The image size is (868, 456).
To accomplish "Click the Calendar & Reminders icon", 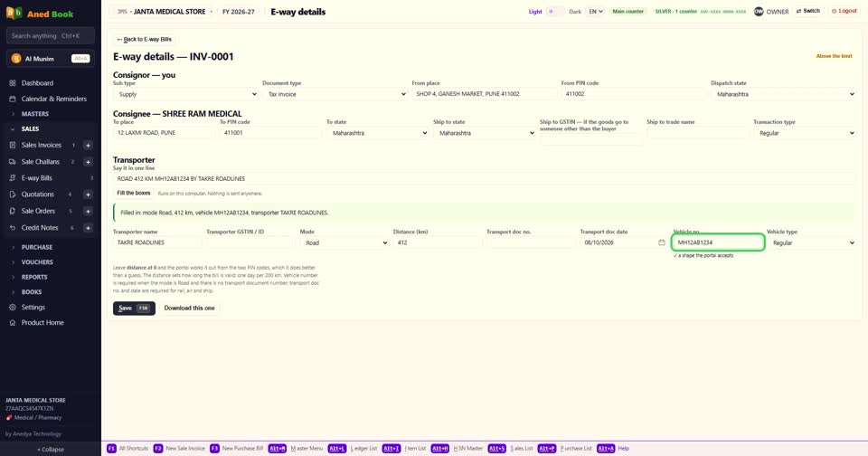I will (x=12, y=99).
